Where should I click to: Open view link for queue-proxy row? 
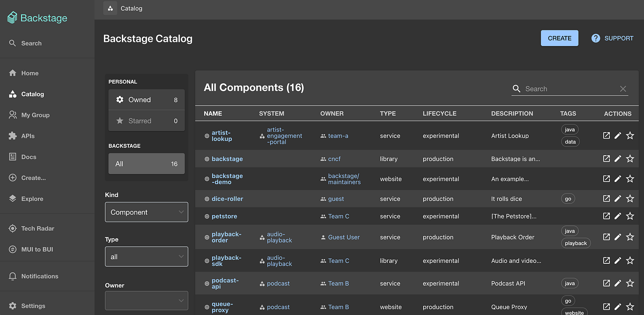(x=606, y=307)
